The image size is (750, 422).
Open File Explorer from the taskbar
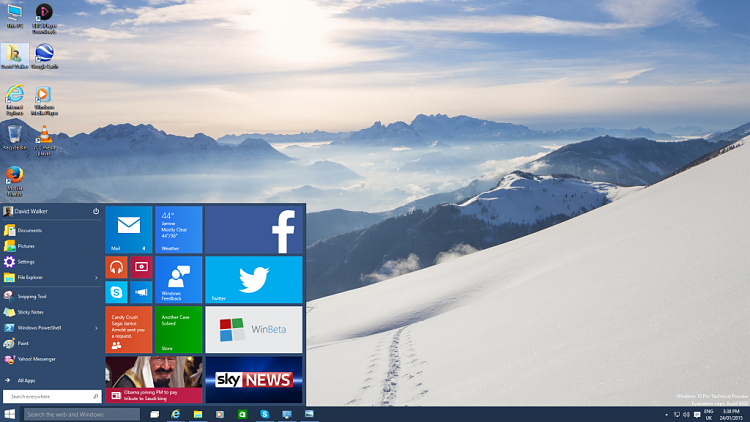coord(198,414)
